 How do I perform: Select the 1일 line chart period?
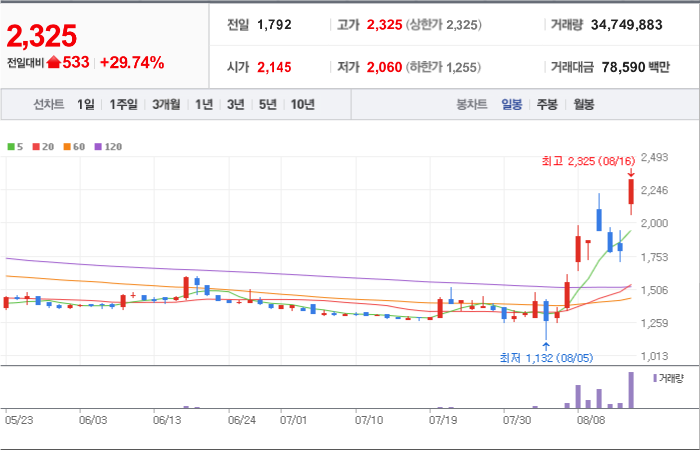86,105
